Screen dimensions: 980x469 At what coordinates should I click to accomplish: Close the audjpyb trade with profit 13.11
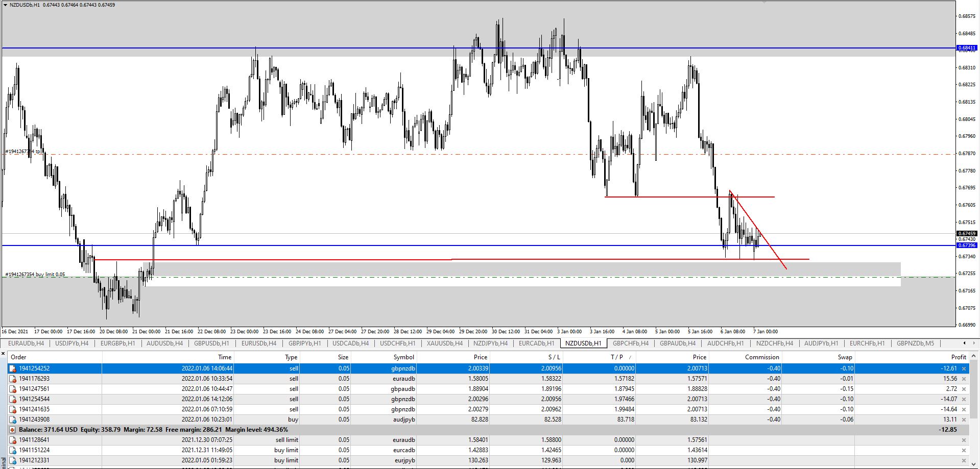964,419
